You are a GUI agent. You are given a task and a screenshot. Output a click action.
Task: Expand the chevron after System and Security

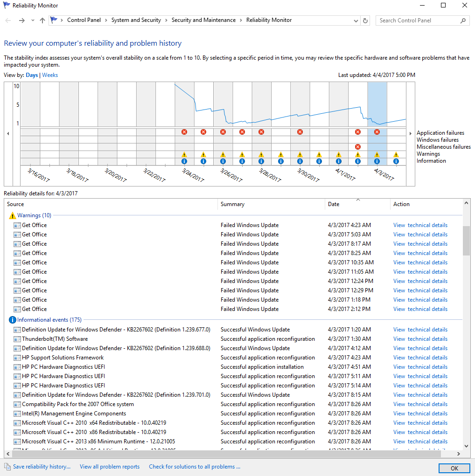tap(166, 21)
